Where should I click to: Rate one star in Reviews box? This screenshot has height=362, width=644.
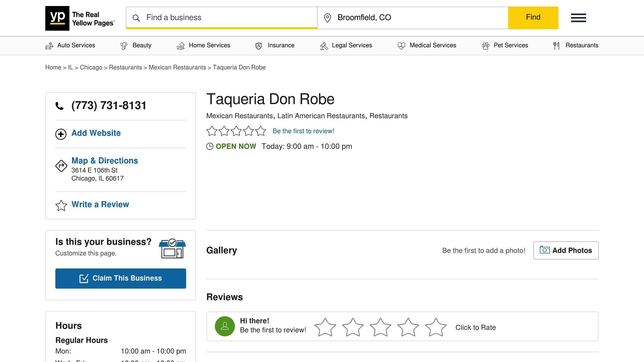[x=325, y=327]
